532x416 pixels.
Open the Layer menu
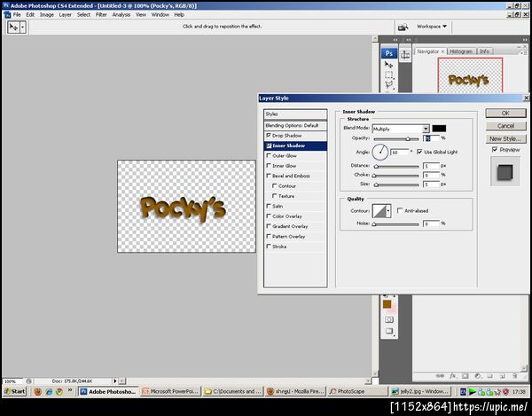[65, 14]
